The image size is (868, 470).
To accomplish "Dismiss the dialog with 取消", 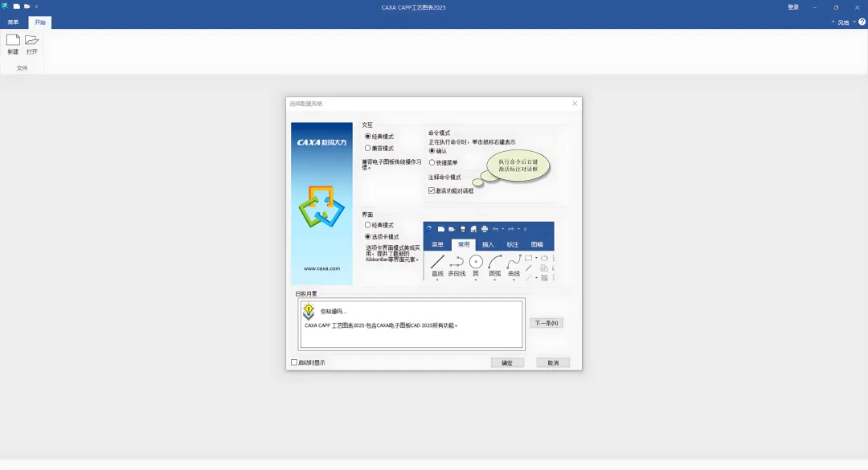I will pos(553,363).
